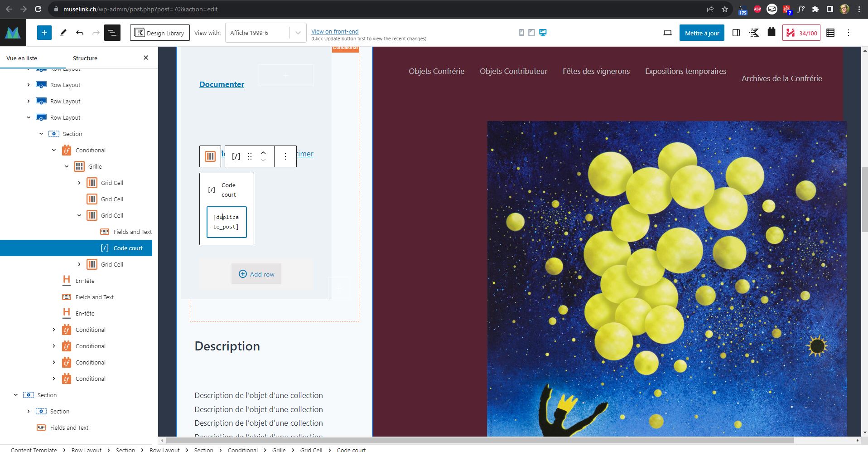Click Fêtes des vignerons menu item
Image resolution: width=868 pixels, height=452 pixels.
point(596,71)
